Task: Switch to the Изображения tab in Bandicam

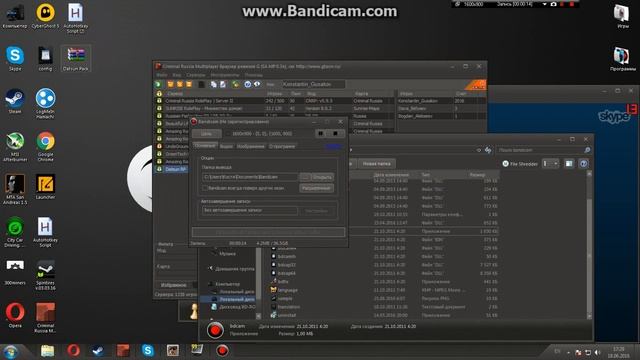Action: coord(251,146)
